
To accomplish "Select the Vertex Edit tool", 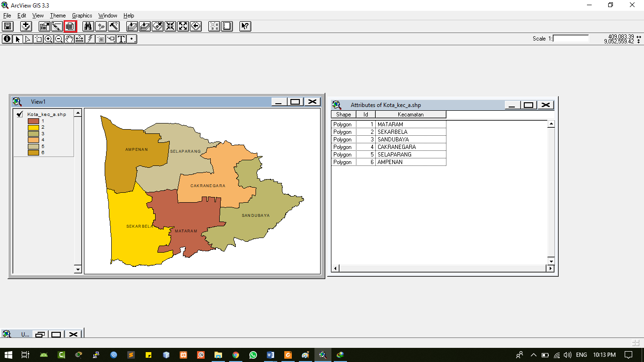I will click(x=28, y=39).
